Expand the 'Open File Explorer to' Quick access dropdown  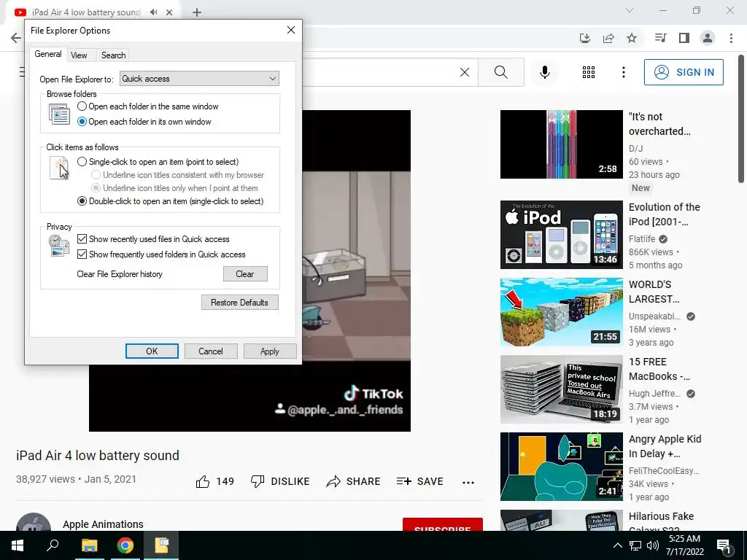tap(199, 79)
